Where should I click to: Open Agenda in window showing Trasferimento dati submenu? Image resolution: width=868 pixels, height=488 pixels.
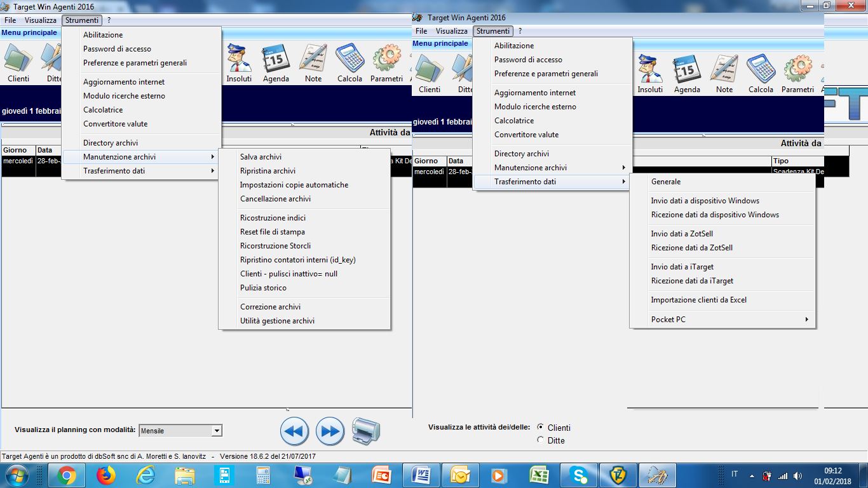tap(687, 74)
